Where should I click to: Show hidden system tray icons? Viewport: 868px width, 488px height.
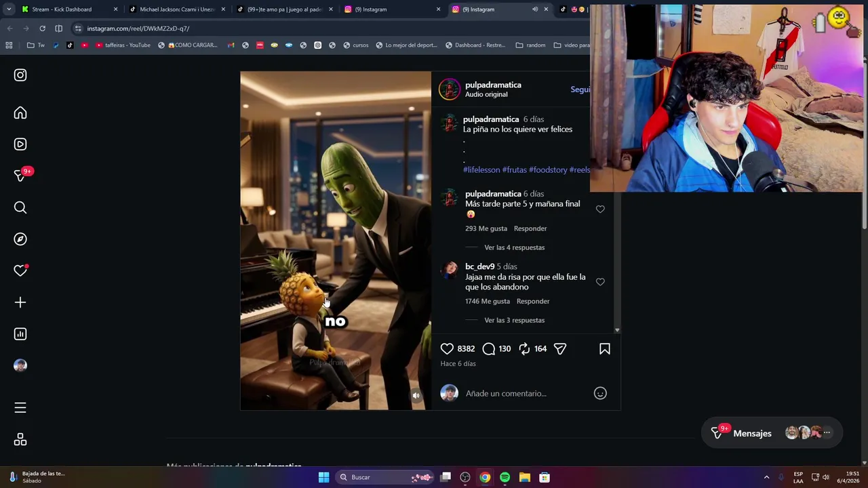coord(766,477)
